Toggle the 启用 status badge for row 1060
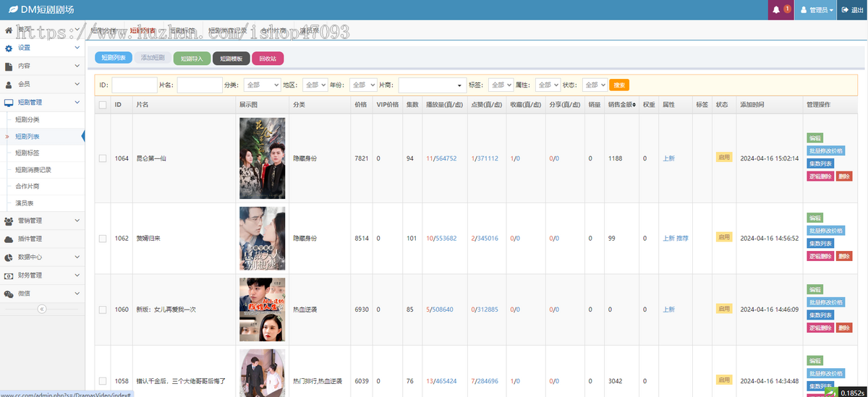Viewport: 868px width, 397px height. pyautogui.click(x=723, y=309)
